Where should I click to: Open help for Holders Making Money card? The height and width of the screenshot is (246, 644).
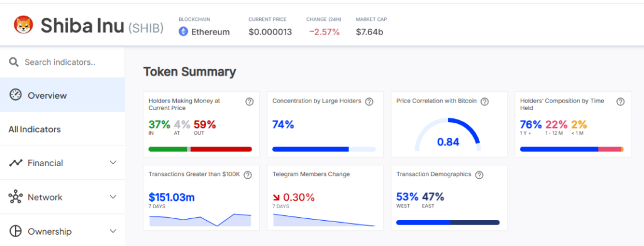[249, 102]
